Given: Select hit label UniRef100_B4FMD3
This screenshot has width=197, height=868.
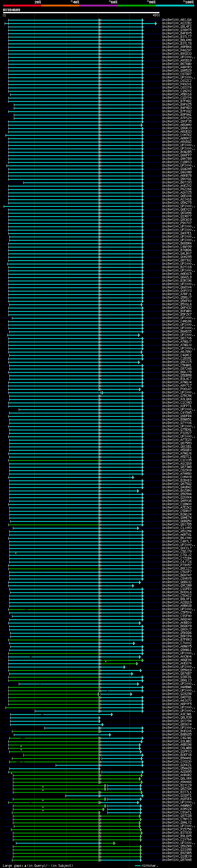Looking at the screenshot, I should [177, 108].
